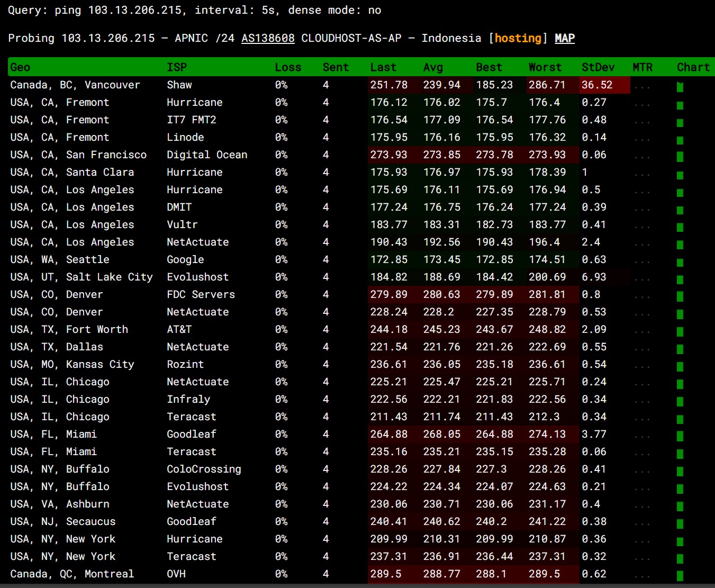This screenshot has height=588, width=715.
Task: Click the chart bar for Santa Clara Hurricane
Action: click(680, 175)
